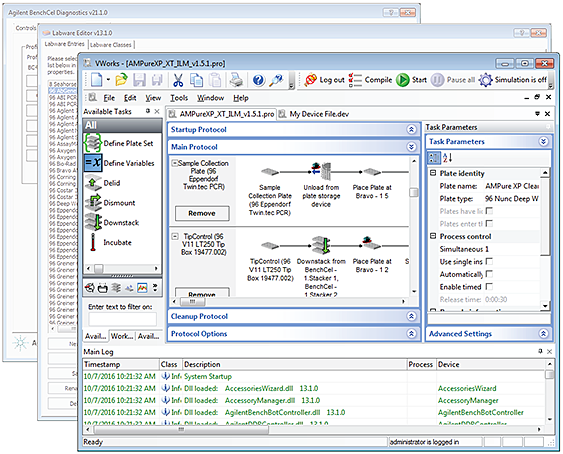Expand the Advanced Settings section
This screenshot has width=563, height=454.
tap(543, 334)
